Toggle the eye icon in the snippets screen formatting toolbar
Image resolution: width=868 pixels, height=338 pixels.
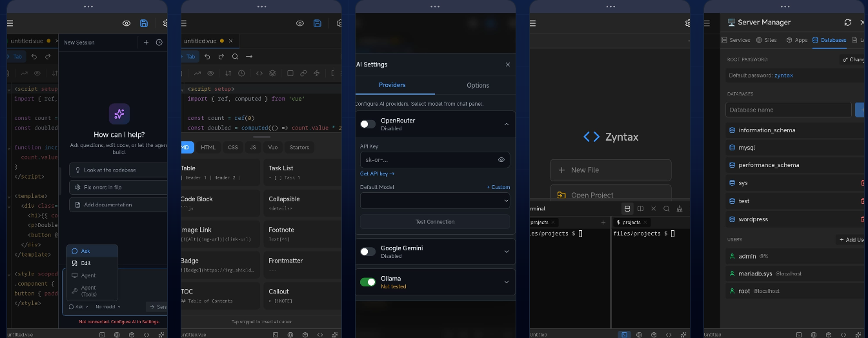[x=210, y=74]
